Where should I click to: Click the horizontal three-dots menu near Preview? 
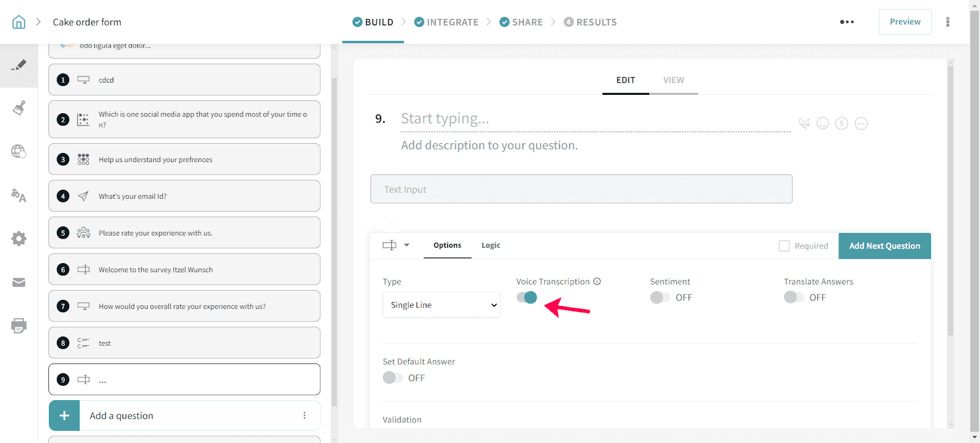point(846,22)
